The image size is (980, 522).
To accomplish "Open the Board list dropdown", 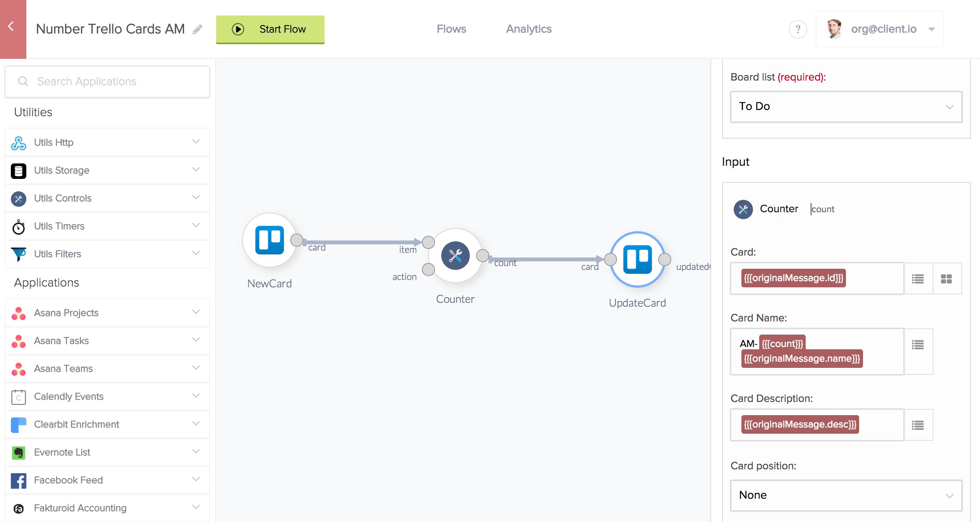I will 846,107.
